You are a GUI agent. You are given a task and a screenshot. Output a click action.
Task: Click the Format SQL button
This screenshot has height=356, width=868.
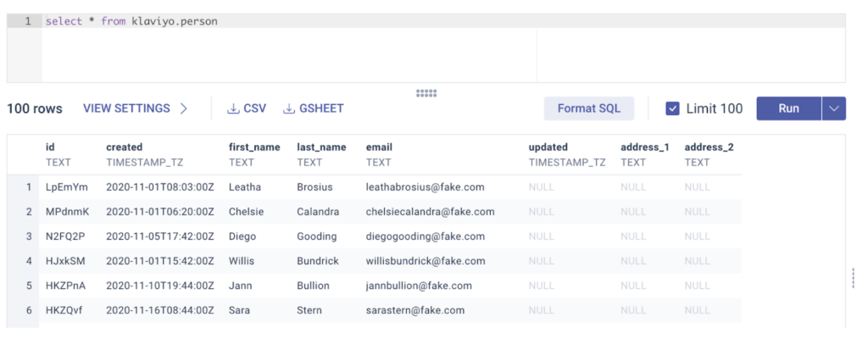click(x=589, y=108)
